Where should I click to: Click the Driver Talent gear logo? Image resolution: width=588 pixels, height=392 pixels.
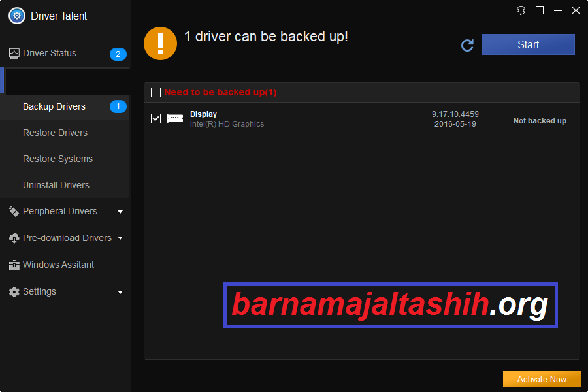pos(16,16)
